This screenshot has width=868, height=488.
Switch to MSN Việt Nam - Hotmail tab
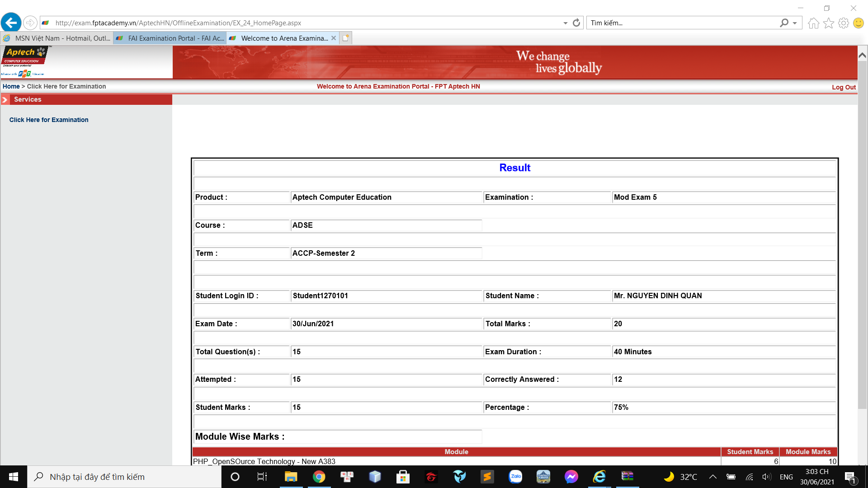[57, 38]
